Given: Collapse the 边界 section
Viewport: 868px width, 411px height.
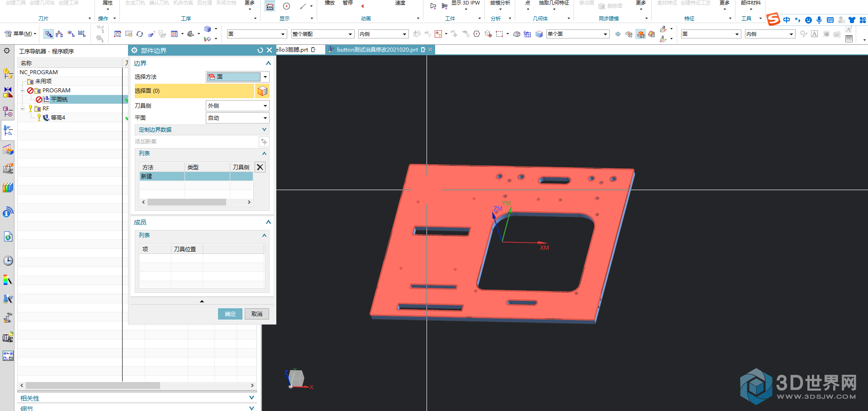Looking at the screenshot, I should tap(268, 63).
